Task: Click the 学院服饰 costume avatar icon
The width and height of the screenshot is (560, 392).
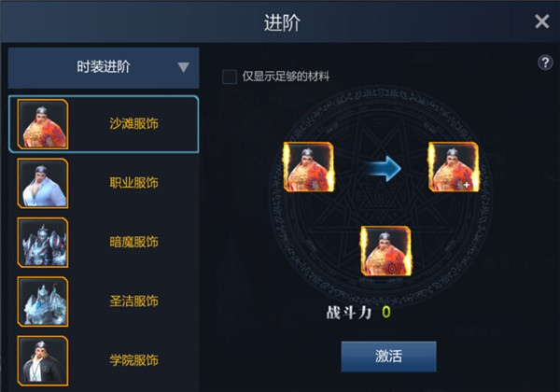Action: [43, 361]
